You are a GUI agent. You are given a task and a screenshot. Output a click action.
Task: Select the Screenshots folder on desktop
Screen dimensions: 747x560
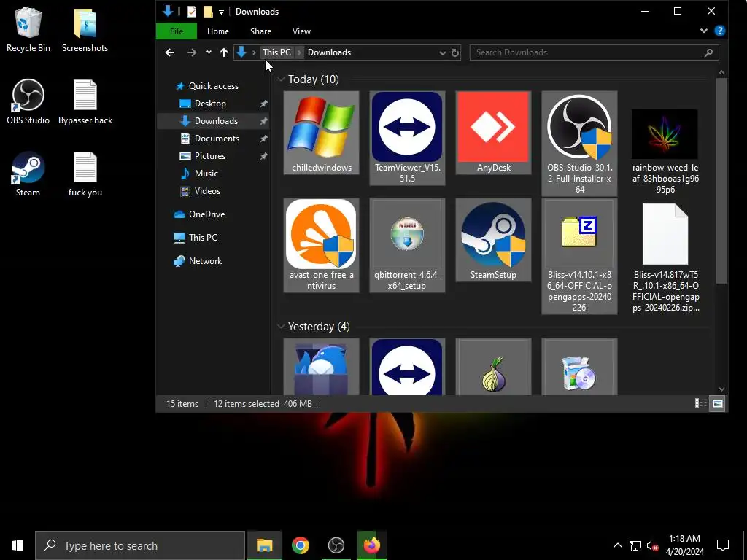point(85,29)
